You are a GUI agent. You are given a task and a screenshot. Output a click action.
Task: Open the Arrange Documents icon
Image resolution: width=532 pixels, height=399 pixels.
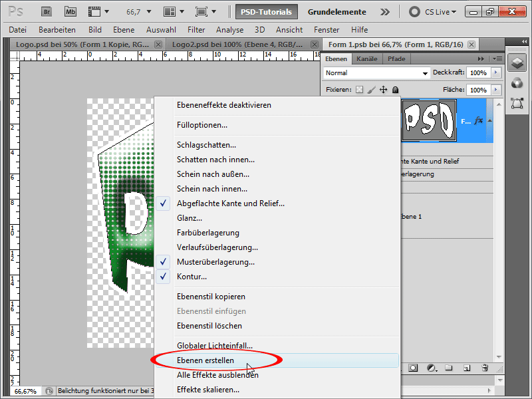pos(170,12)
